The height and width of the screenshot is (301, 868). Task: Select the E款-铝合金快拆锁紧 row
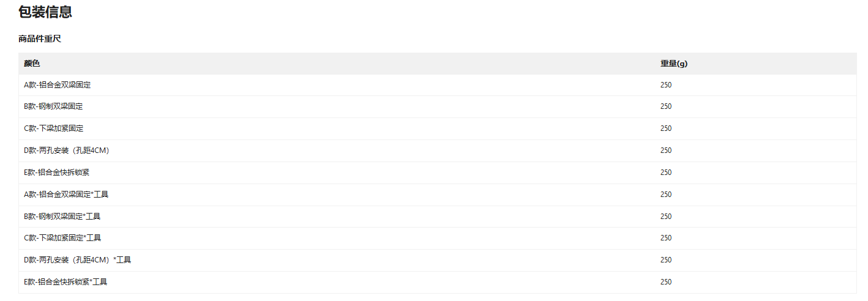57,173
